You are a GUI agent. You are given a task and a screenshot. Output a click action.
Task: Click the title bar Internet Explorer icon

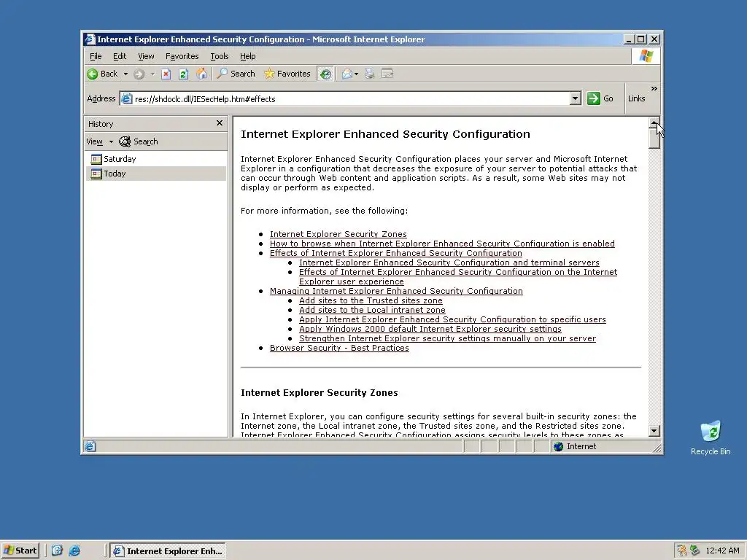click(x=90, y=39)
